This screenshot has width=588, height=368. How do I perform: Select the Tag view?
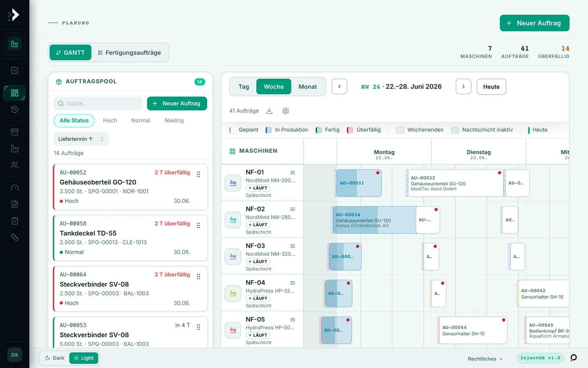[x=244, y=87]
